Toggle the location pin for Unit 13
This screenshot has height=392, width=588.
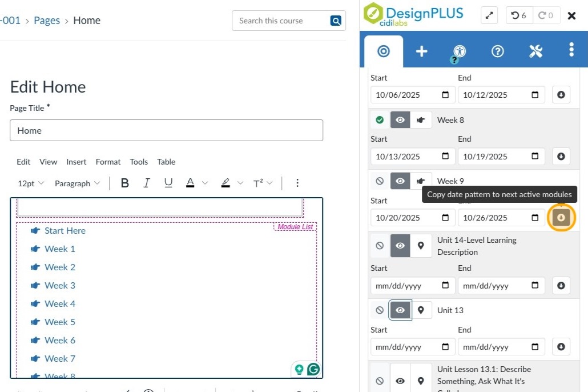pyautogui.click(x=421, y=310)
